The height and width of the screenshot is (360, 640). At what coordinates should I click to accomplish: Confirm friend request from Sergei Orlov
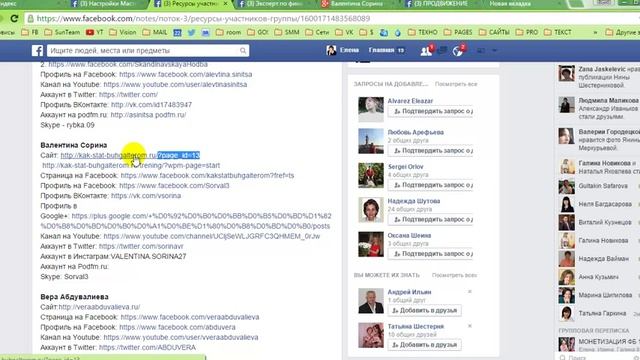click(x=430, y=185)
